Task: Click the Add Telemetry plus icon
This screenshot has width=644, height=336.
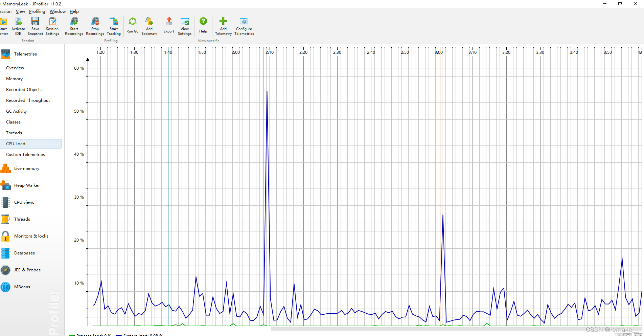Action: pos(223,21)
